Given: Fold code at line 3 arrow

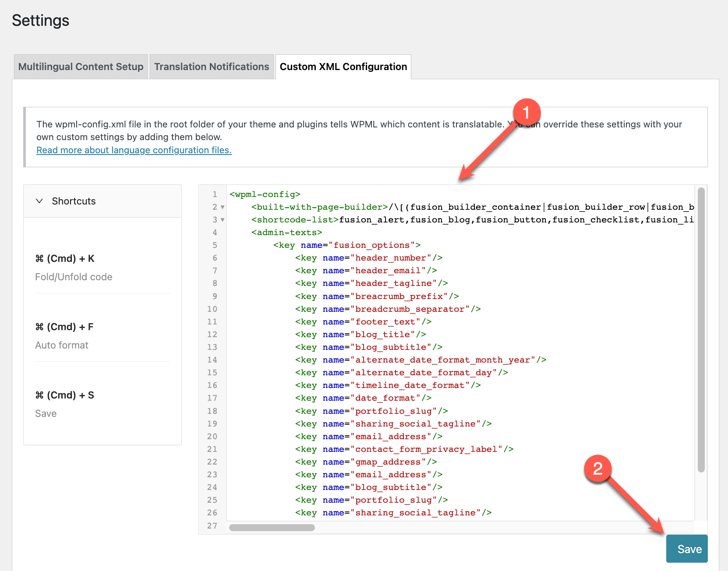Looking at the screenshot, I should point(223,220).
